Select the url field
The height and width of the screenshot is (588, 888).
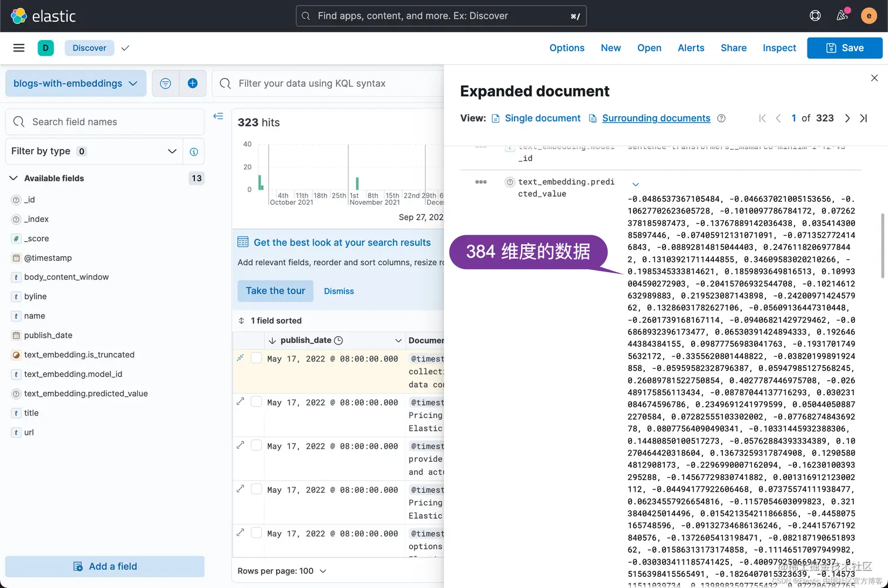coord(29,432)
